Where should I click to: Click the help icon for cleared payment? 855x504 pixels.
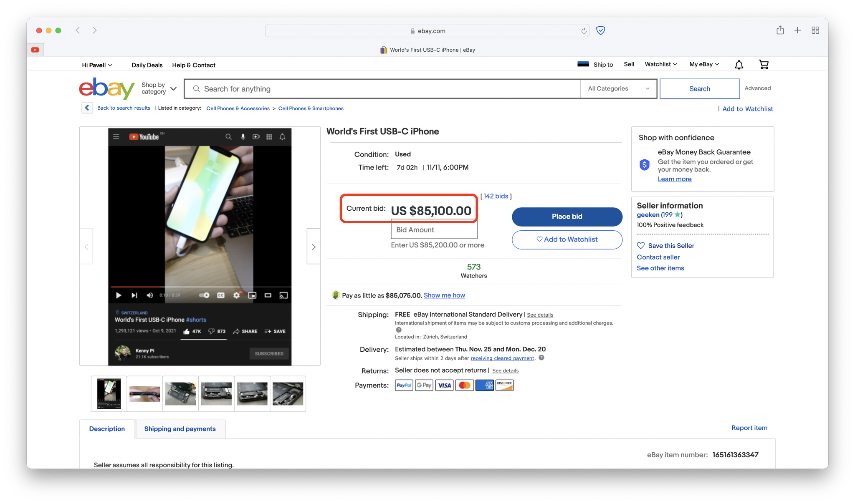[541, 358]
